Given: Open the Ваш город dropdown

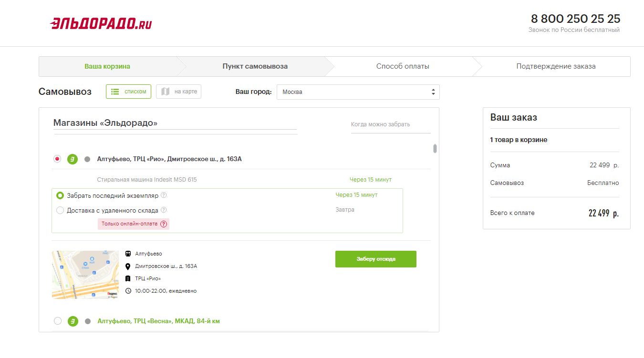Looking at the screenshot, I should 358,92.
